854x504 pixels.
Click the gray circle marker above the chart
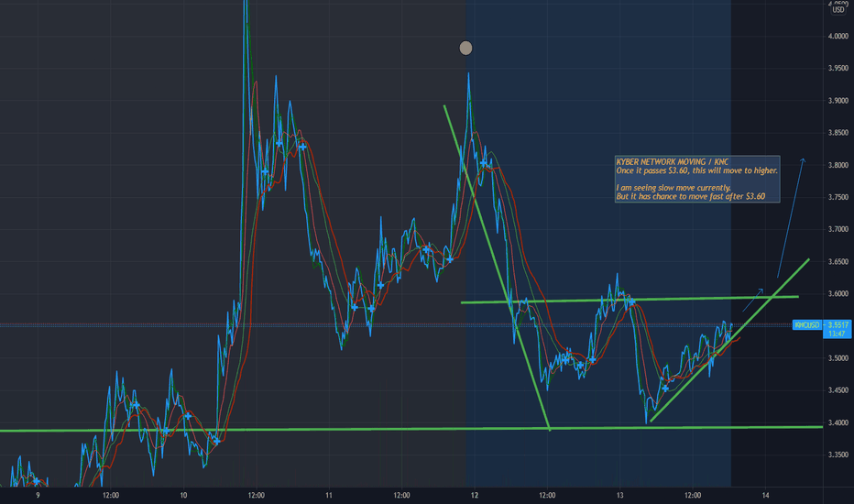[465, 48]
